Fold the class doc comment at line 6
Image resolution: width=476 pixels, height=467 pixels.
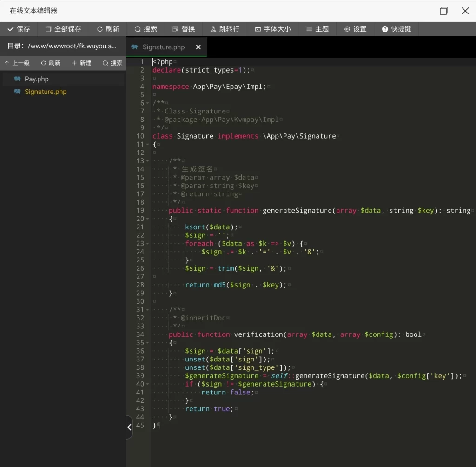tap(147, 103)
